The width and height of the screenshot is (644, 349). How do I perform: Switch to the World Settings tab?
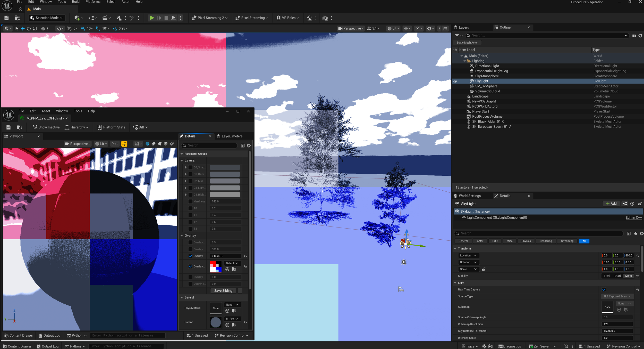469,196
